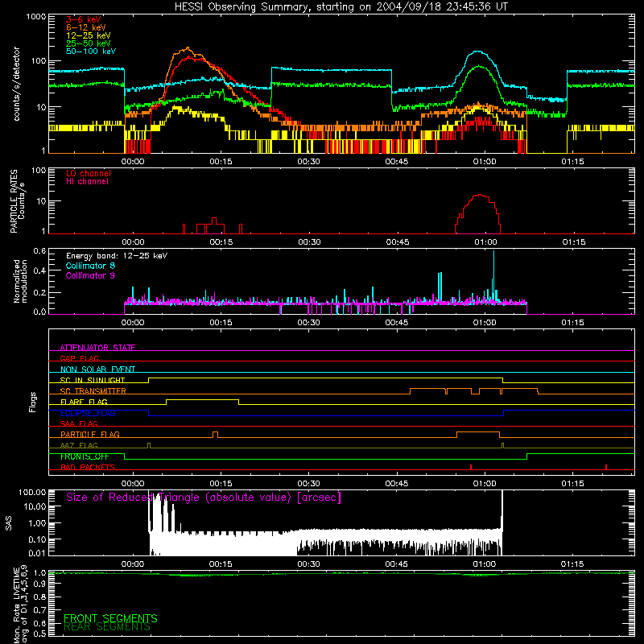644x644 pixels.
Task: Select the orange 6-12 keV legend entry
Action: tap(86, 27)
